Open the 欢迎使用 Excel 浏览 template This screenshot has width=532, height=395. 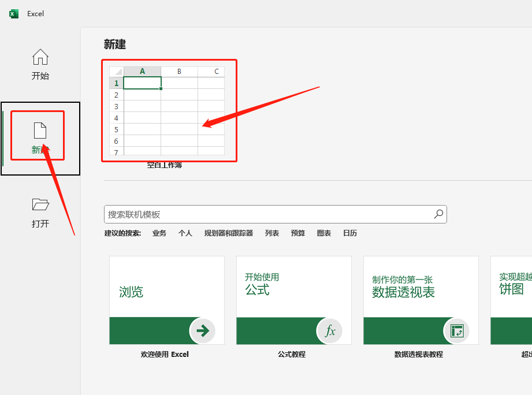(x=167, y=300)
